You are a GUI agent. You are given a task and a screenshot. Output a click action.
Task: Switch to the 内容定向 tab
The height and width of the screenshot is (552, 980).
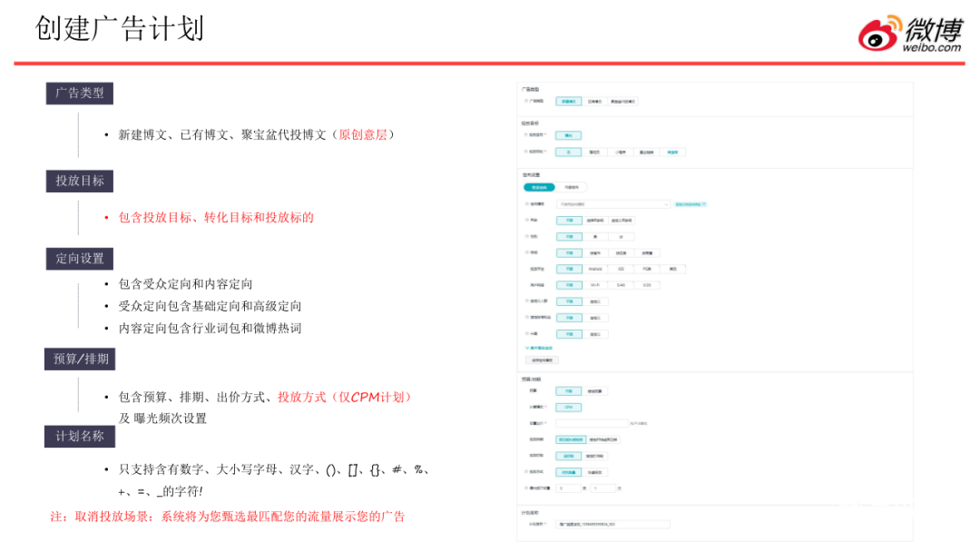tap(571, 187)
